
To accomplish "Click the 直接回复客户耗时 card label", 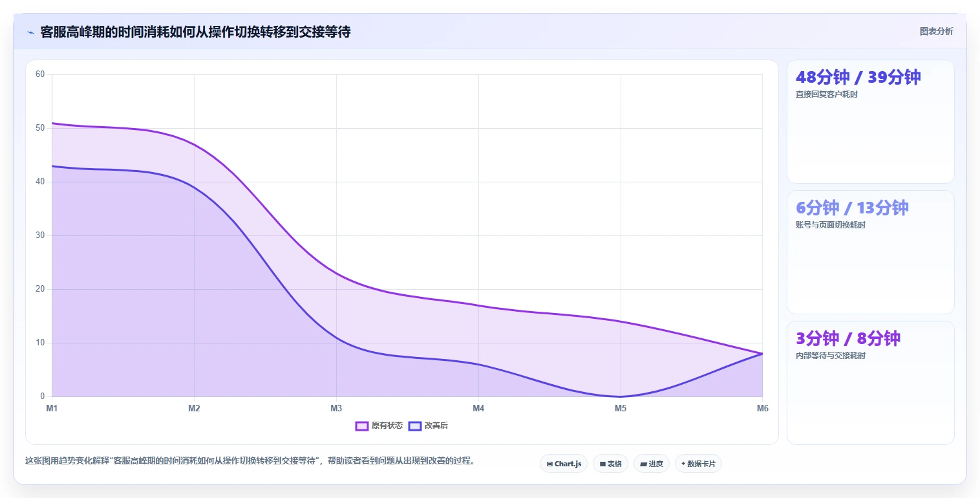I will pyautogui.click(x=827, y=94).
